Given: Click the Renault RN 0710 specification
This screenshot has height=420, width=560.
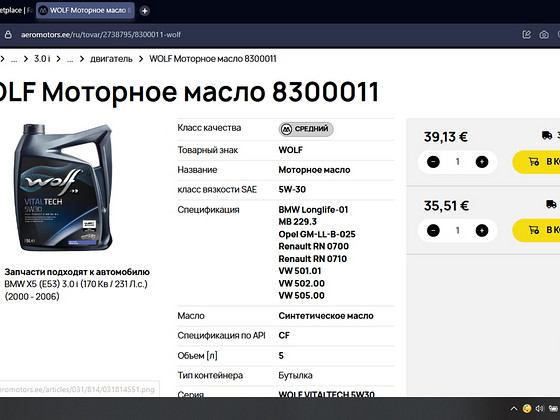Looking at the screenshot, I should (x=313, y=259).
